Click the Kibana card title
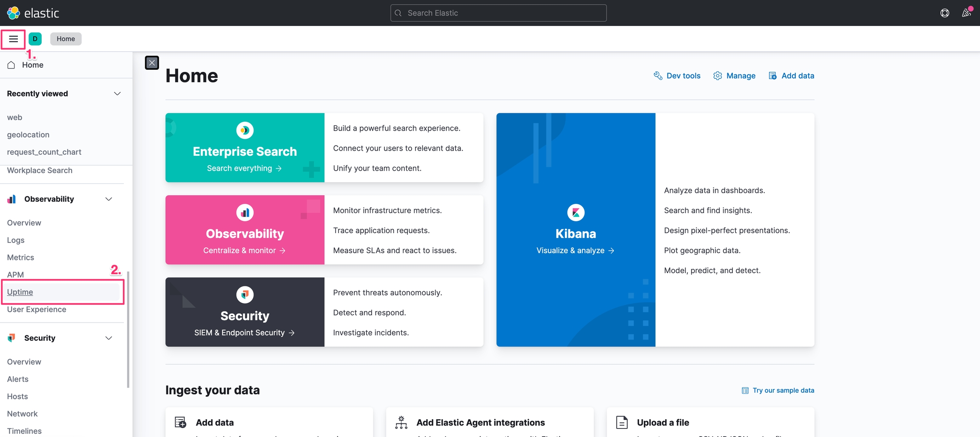 pos(576,234)
